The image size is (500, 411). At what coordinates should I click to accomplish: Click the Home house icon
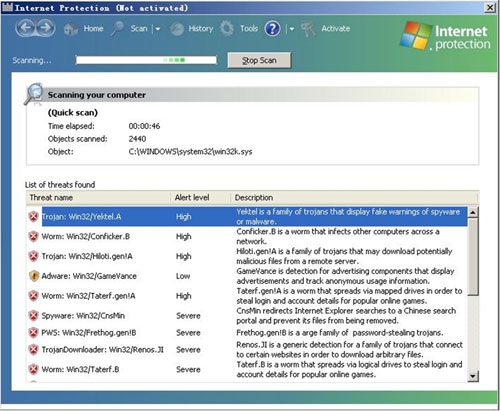(71, 29)
